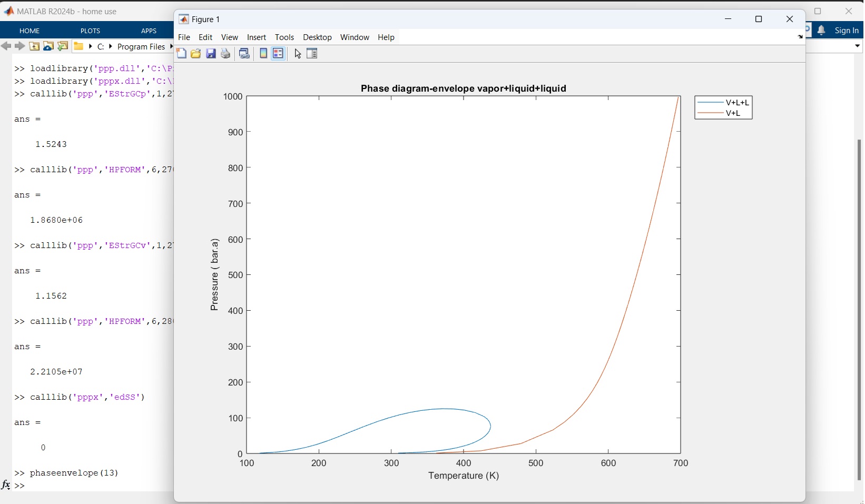Click the yellow folder icon in address bar
Image resolution: width=865 pixels, height=504 pixels.
pyautogui.click(x=78, y=46)
